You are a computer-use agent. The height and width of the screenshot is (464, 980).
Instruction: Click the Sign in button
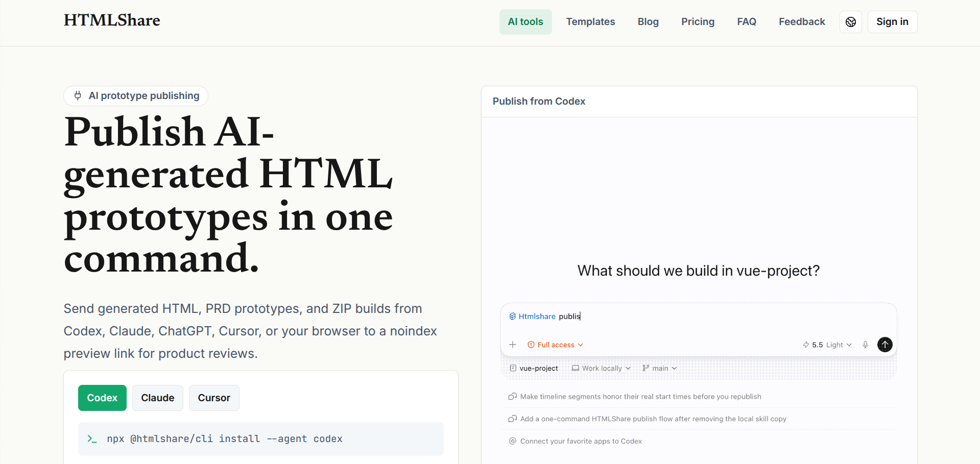pyautogui.click(x=892, y=22)
